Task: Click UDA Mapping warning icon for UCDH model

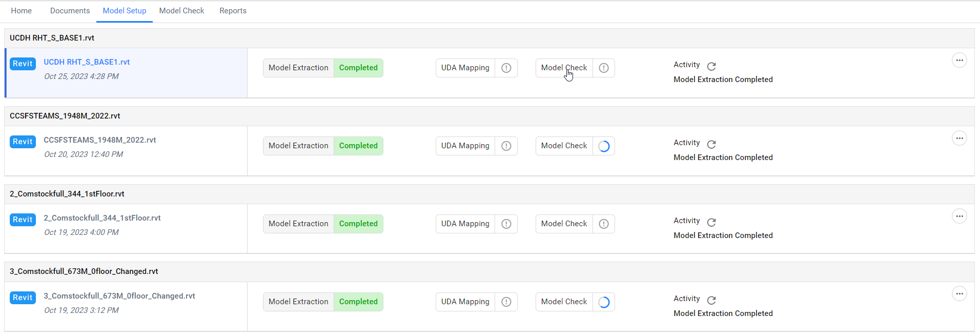Action: [x=506, y=68]
